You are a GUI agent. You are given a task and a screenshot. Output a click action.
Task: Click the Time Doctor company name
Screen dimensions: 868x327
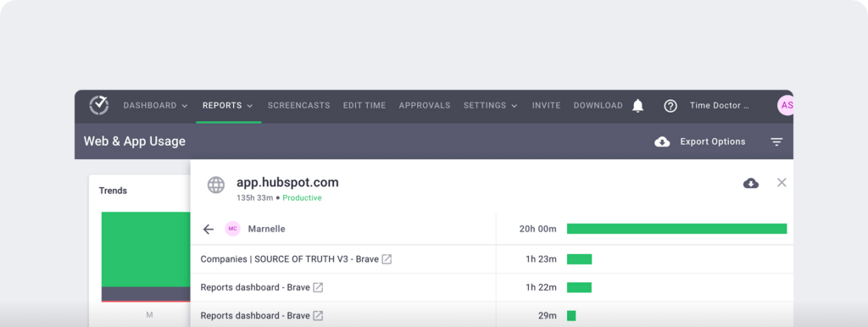point(719,106)
